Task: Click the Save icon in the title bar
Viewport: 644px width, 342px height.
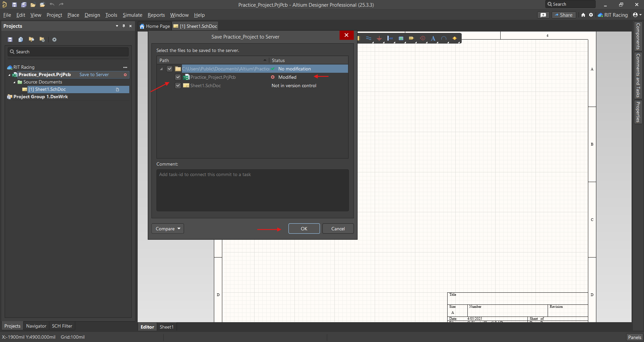Action: coord(14,5)
